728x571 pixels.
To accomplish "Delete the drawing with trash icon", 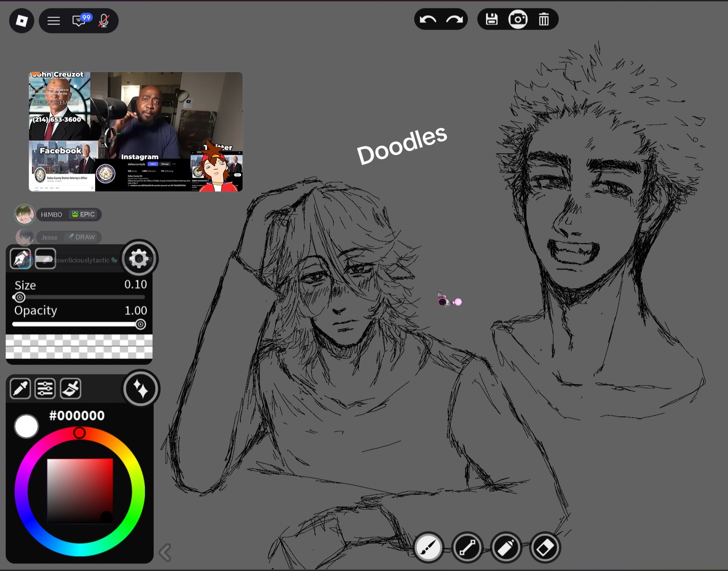I will pyautogui.click(x=544, y=19).
